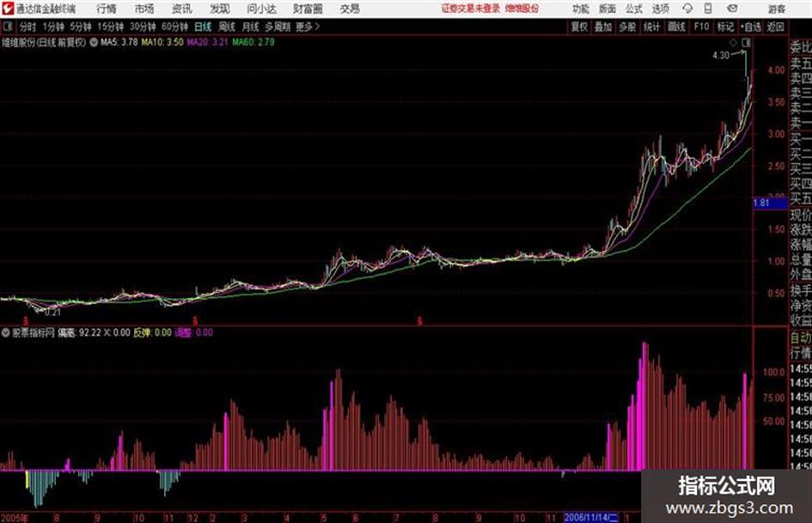Viewport: 812px width, 523px height.
Task: Open the customer service headset icon
Action: click(687, 9)
